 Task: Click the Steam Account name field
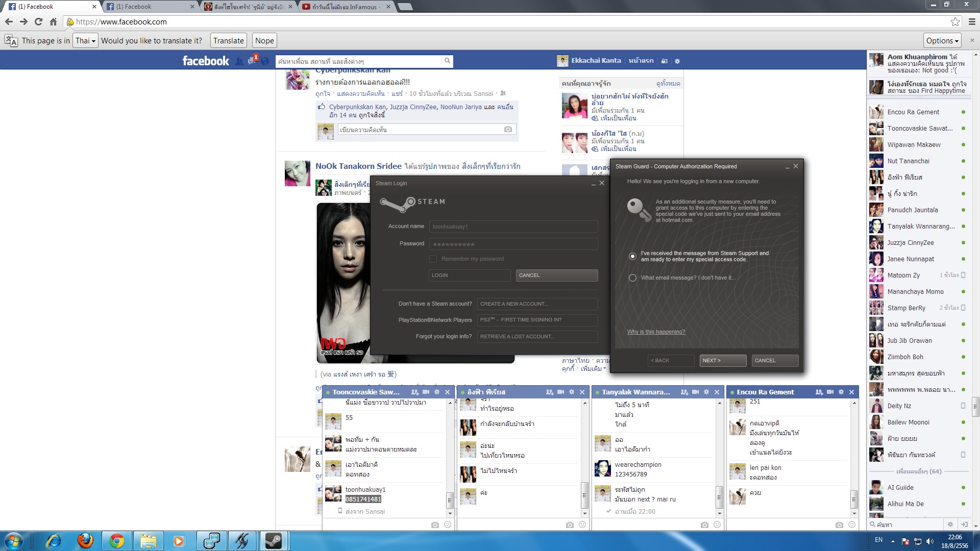point(513,227)
